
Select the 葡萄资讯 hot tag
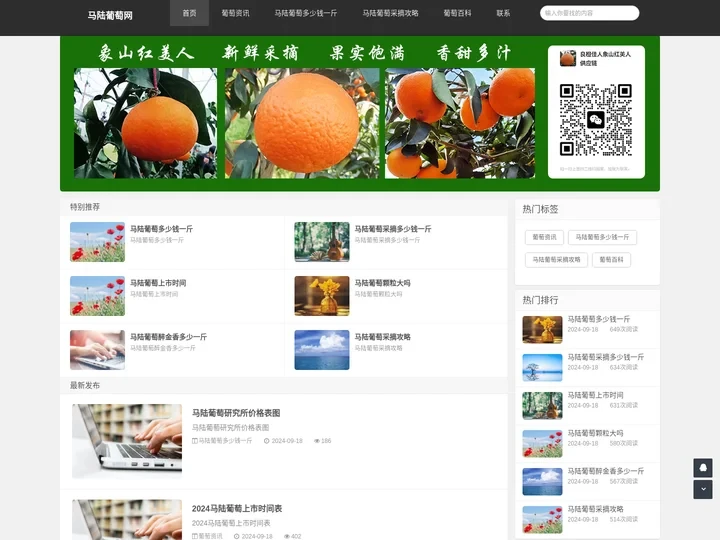tap(544, 237)
